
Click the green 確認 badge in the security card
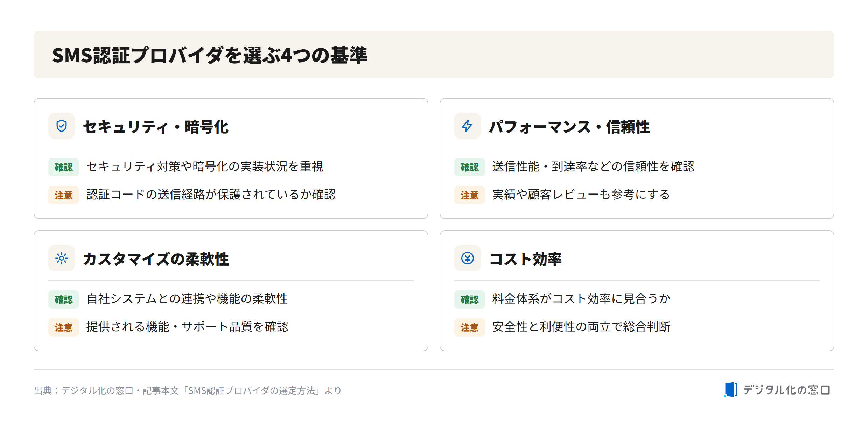64,167
